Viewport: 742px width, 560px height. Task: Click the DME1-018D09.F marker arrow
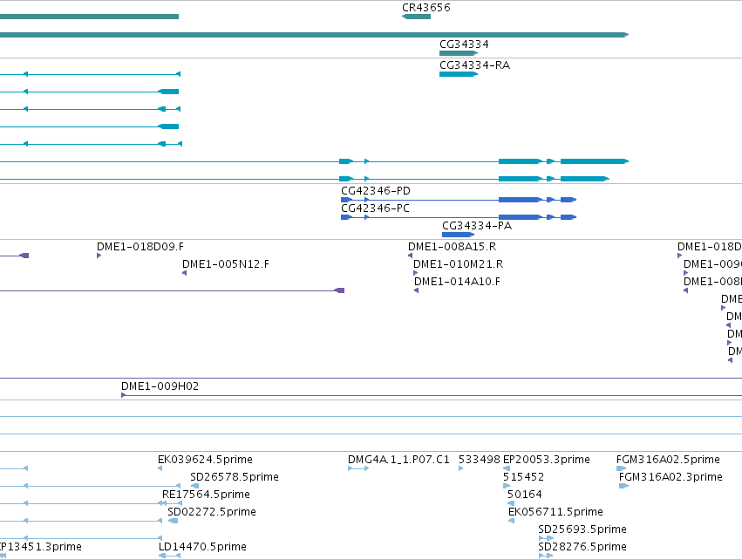99,256
